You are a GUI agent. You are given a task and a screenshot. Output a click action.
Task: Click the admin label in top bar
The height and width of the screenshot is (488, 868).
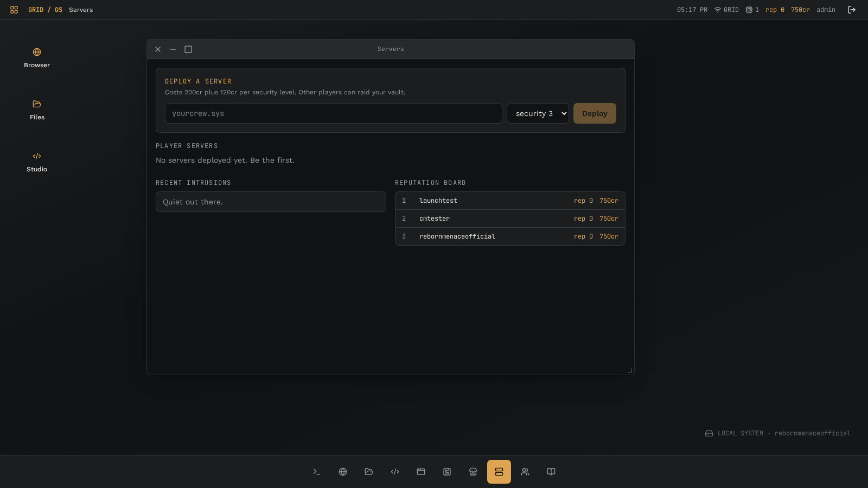click(826, 10)
